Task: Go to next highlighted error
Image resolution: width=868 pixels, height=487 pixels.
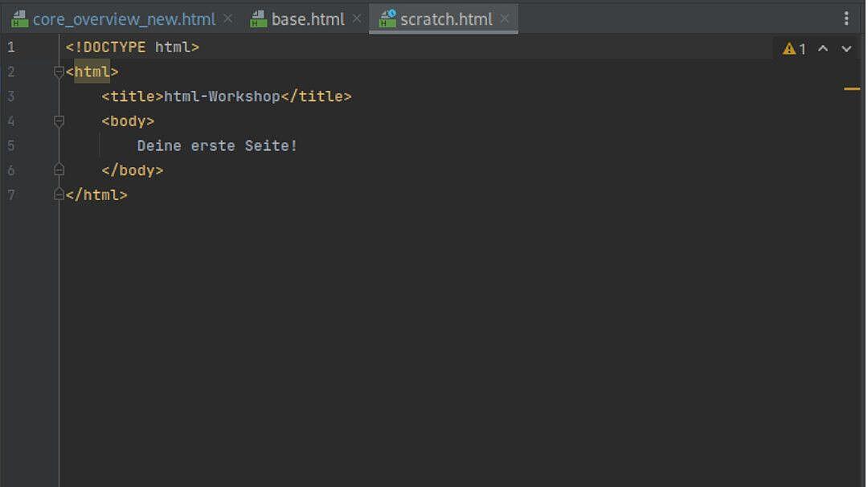Action: point(846,49)
